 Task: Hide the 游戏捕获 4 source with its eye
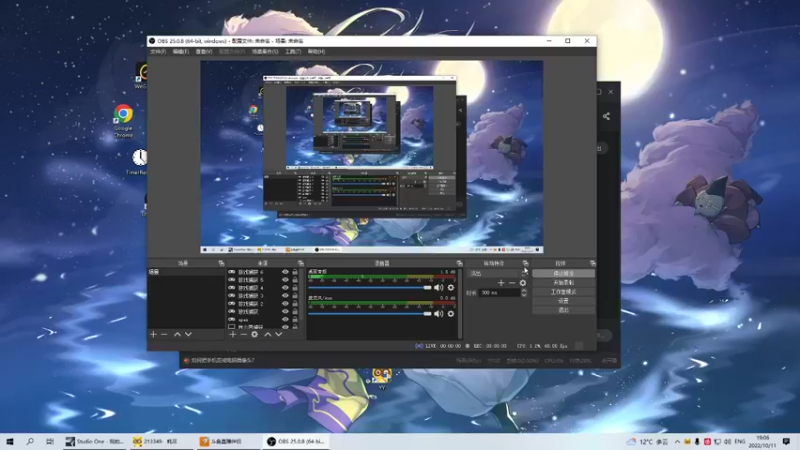pos(285,288)
